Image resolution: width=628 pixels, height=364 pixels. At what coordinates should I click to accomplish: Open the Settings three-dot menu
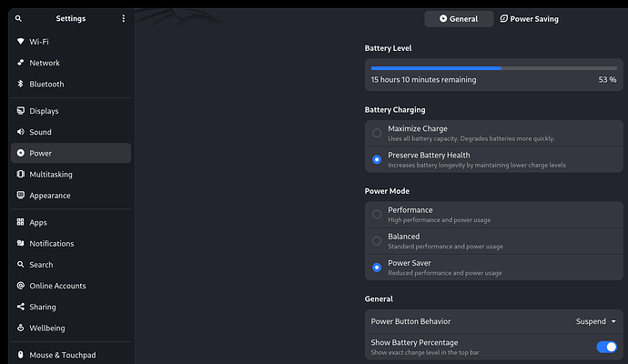pos(124,18)
